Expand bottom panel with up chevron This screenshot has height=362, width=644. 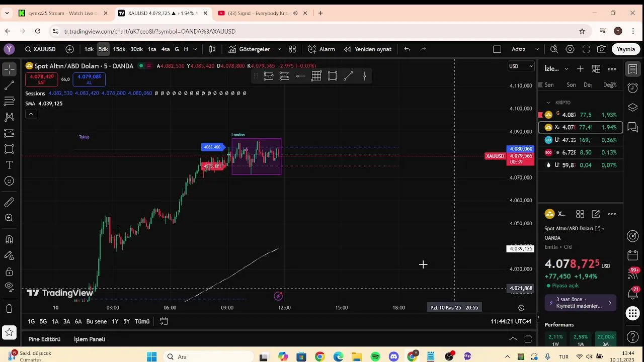point(513,339)
